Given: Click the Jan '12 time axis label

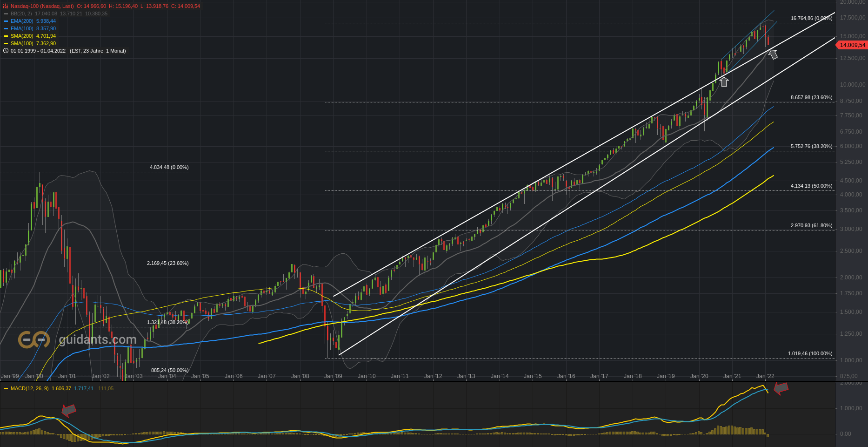Looking at the screenshot, I should 433,376.
